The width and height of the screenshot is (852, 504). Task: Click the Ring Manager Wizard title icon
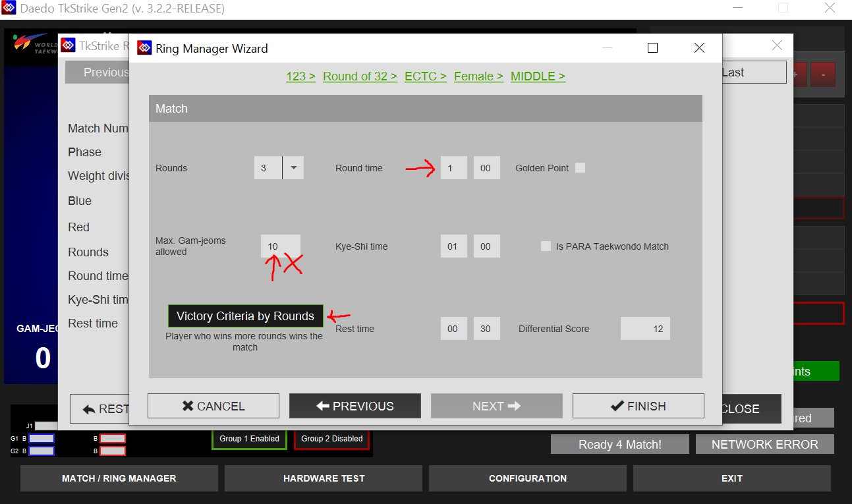coord(144,48)
